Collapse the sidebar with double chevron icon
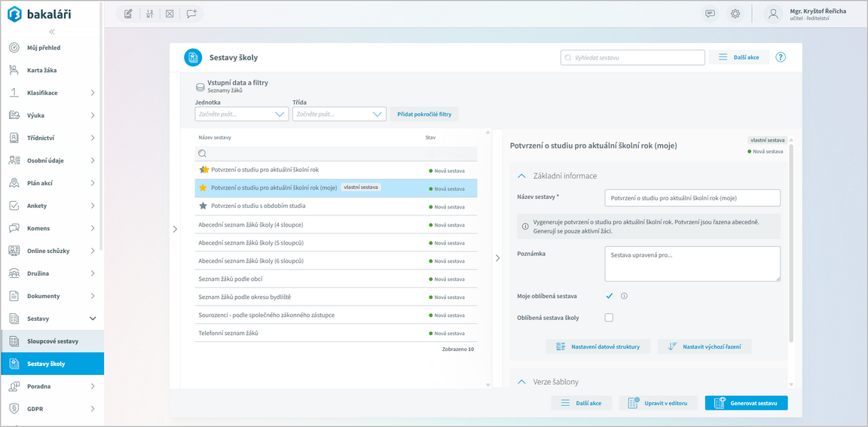The height and width of the screenshot is (427, 868). coord(52,32)
